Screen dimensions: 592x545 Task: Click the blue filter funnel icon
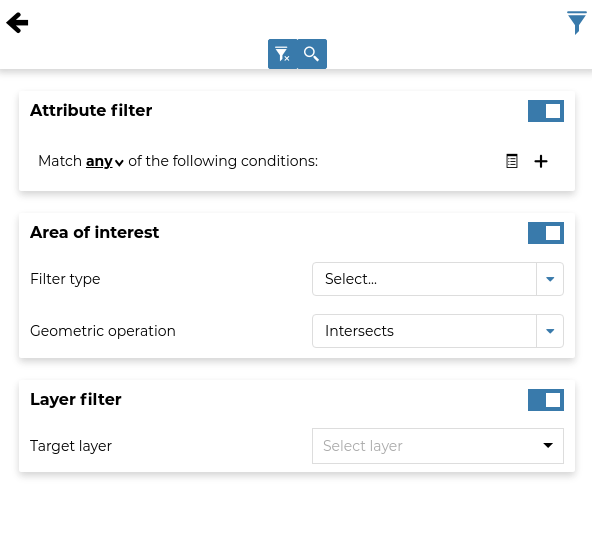tap(577, 23)
